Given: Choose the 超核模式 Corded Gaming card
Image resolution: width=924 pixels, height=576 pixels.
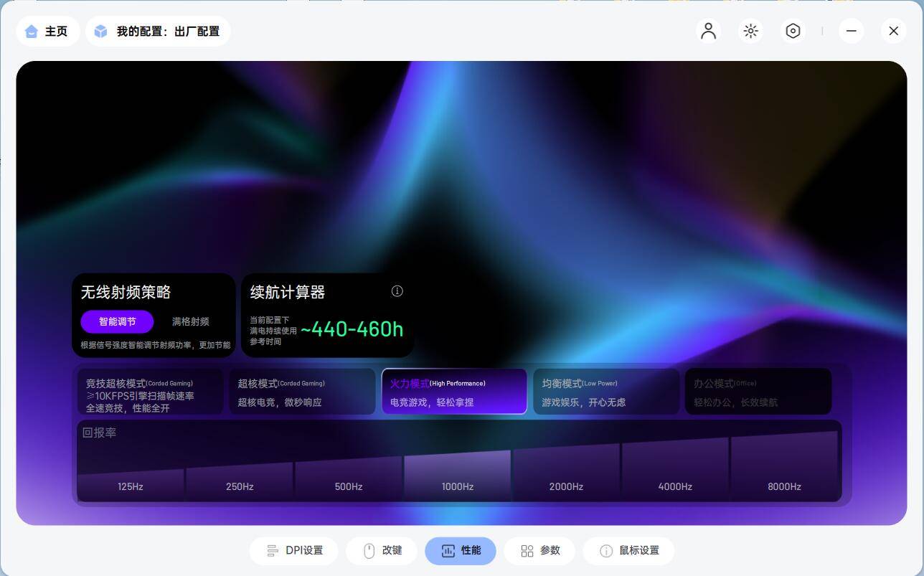Looking at the screenshot, I should (303, 392).
